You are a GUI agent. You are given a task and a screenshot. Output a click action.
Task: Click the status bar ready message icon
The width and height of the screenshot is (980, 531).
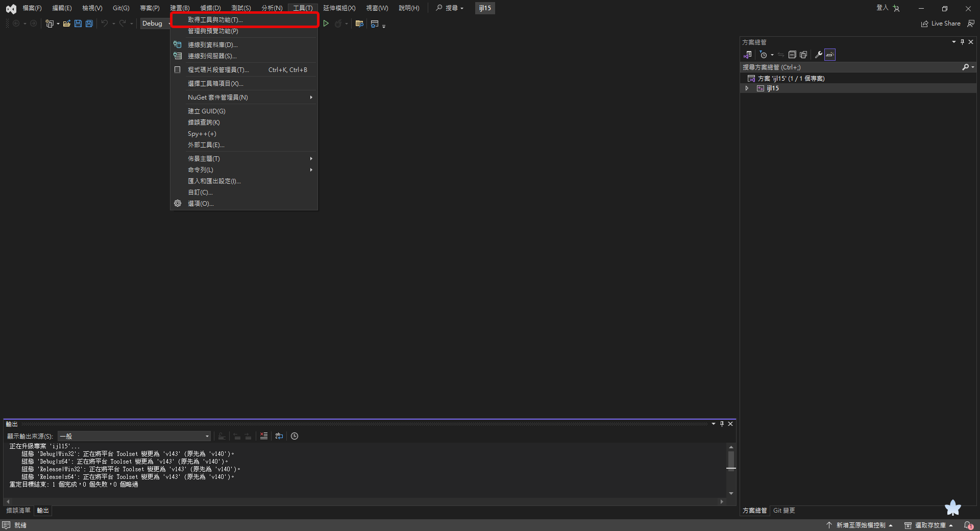[6, 525]
